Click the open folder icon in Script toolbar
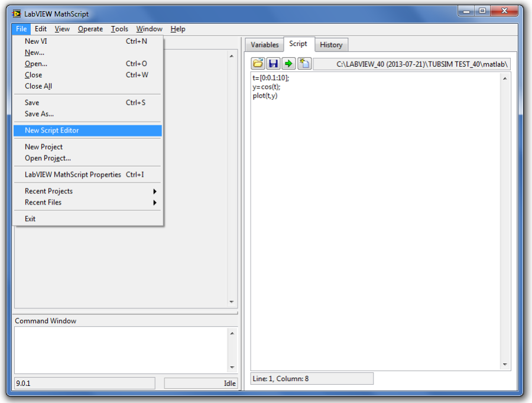532x403 pixels. (x=258, y=63)
